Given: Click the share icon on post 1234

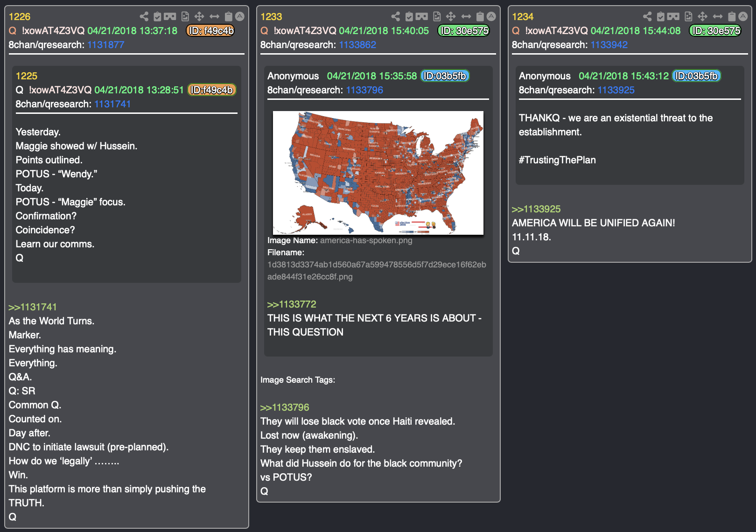Looking at the screenshot, I should coord(647,17).
